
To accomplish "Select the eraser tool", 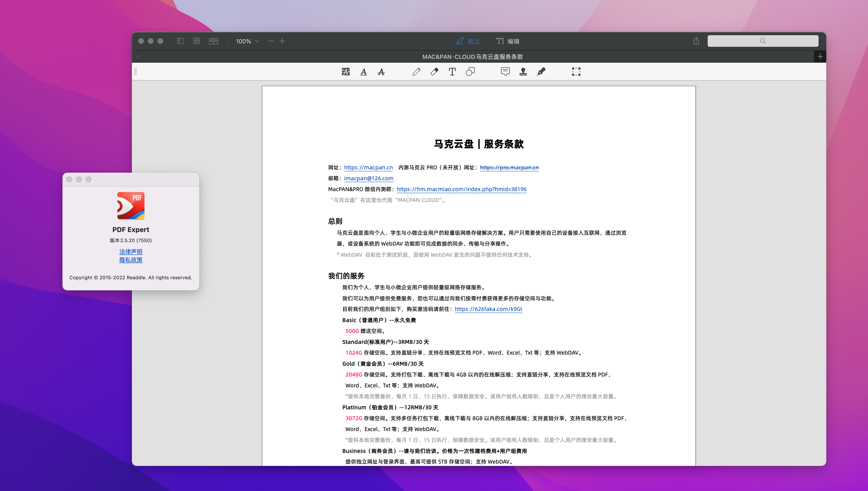I will coord(434,71).
